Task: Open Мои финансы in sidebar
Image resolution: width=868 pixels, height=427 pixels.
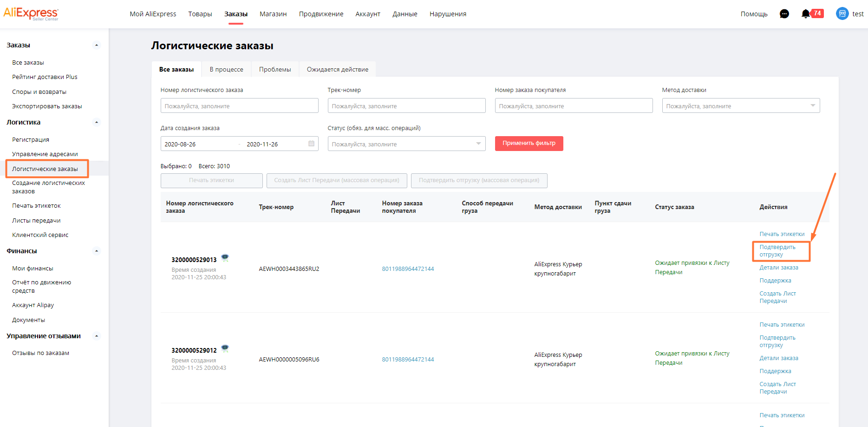Action: click(x=33, y=268)
